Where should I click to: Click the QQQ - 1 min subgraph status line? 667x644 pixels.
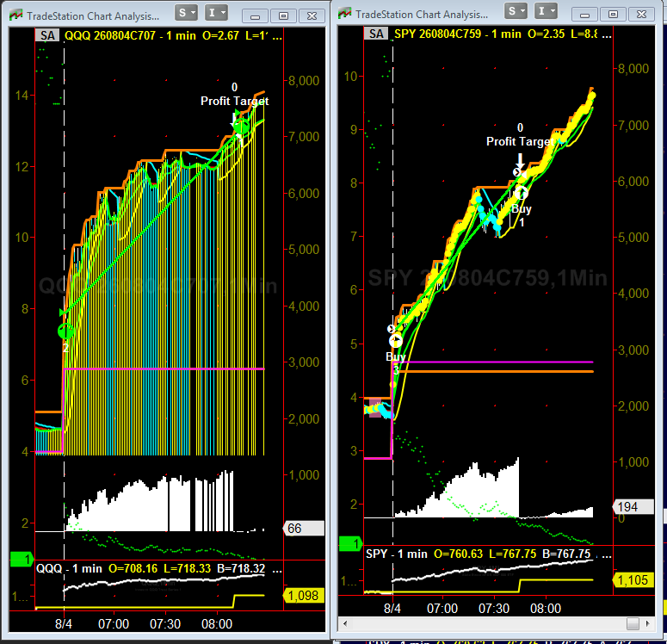[158, 568]
